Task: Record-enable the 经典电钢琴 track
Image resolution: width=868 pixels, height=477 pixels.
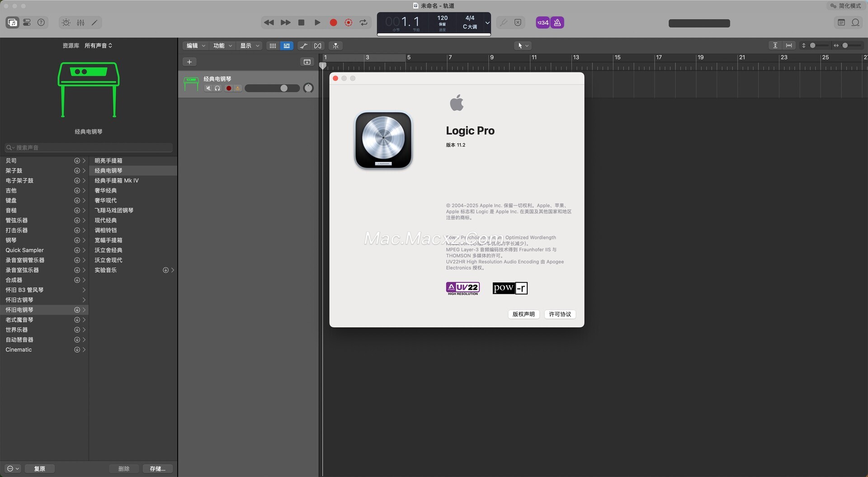Action: pyautogui.click(x=229, y=88)
